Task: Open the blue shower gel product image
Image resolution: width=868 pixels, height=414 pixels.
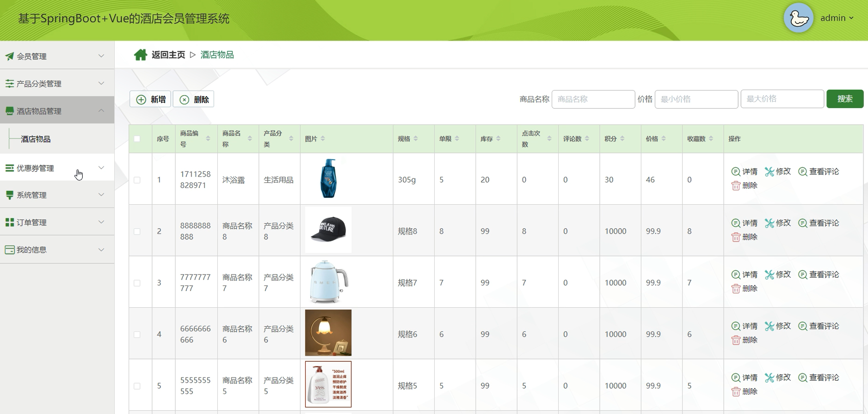Action: click(328, 178)
